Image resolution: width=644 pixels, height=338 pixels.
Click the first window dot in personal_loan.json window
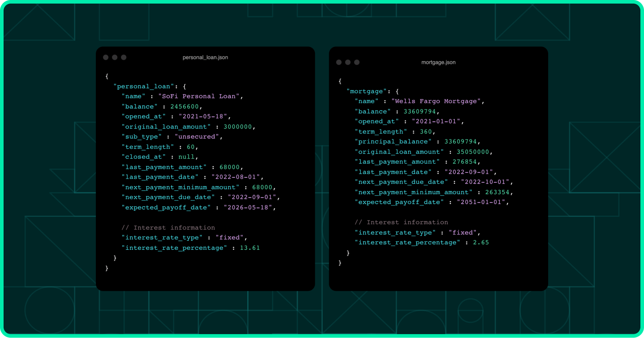coord(106,57)
